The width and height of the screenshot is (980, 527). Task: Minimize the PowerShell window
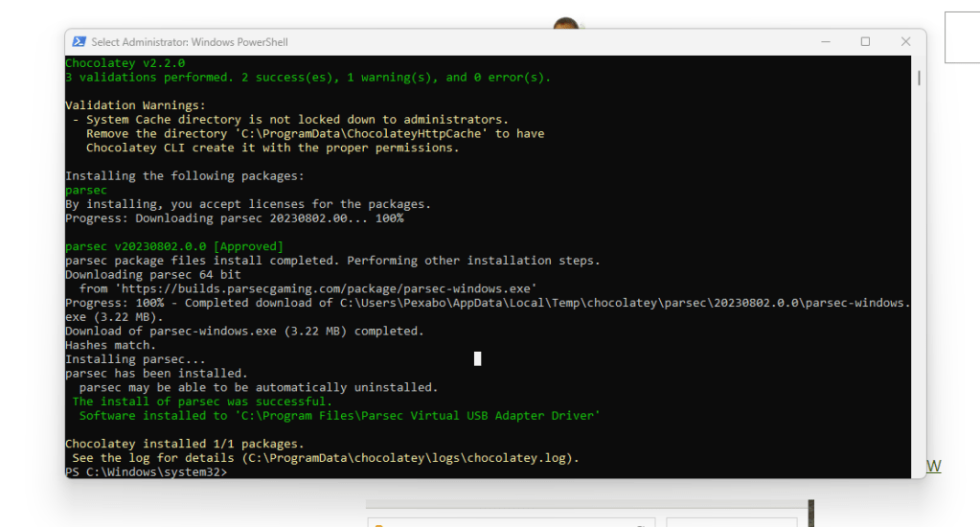pyautogui.click(x=826, y=42)
